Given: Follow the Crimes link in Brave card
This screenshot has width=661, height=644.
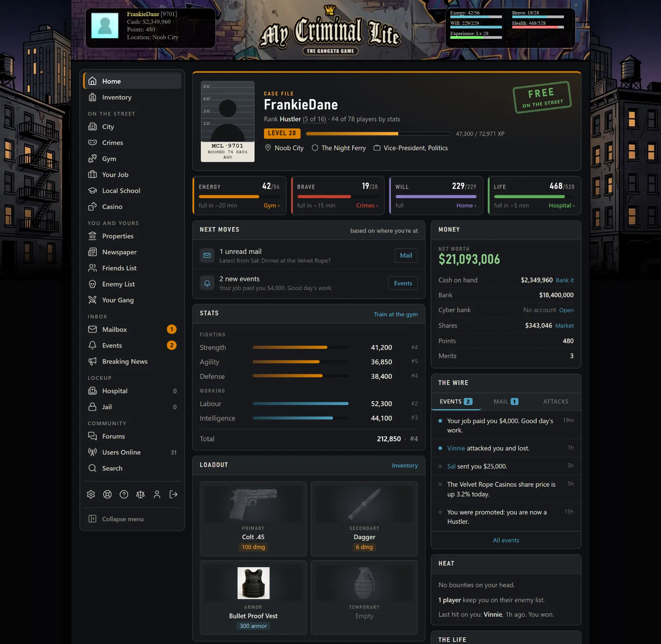Looking at the screenshot, I should click(x=367, y=205).
